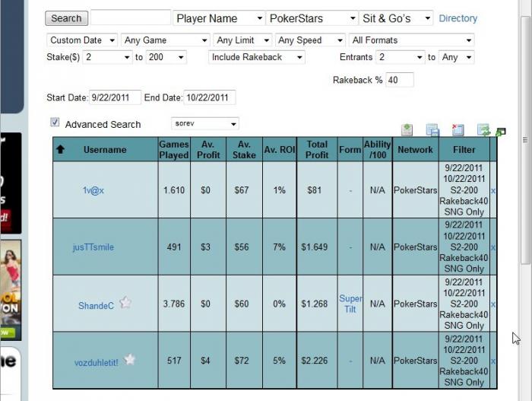This screenshot has height=401, width=532.
Task: Open the Custom Date dropdown
Action: 82,40
